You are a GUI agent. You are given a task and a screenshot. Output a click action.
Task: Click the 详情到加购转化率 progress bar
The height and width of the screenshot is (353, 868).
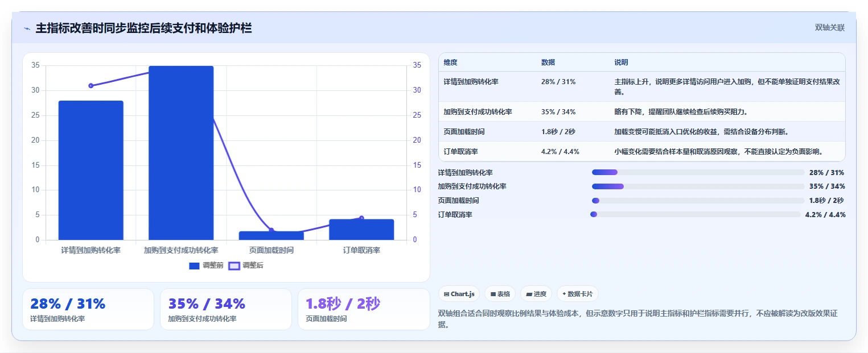(698, 172)
